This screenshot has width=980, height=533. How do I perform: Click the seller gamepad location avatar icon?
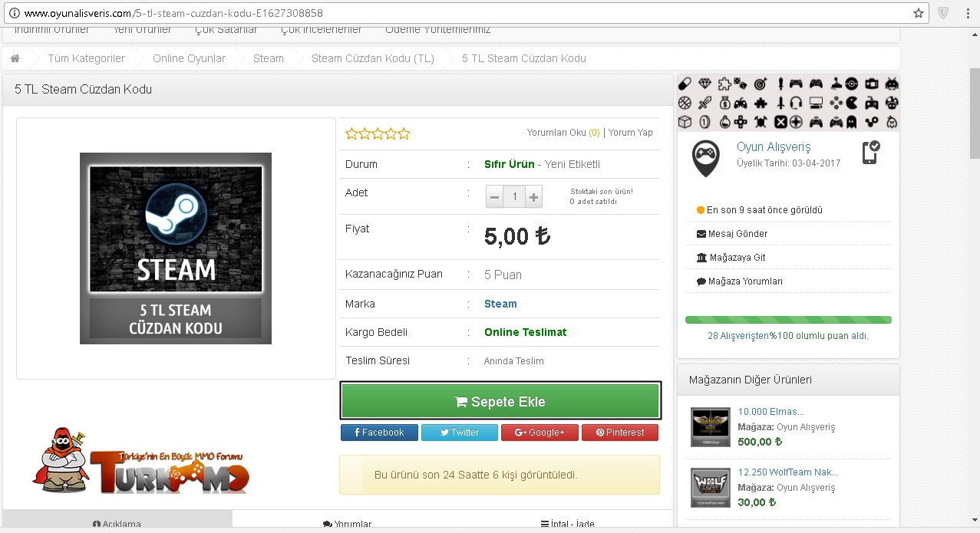pyautogui.click(x=706, y=158)
